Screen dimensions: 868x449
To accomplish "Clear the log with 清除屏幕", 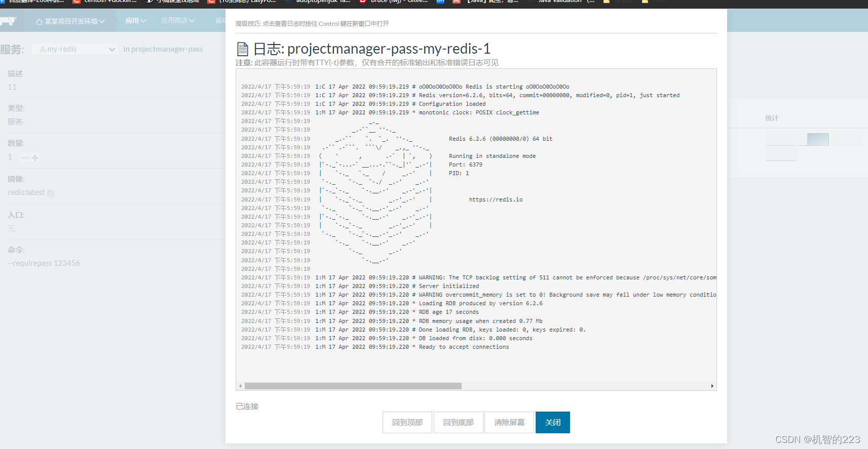I will pos(509,422).
